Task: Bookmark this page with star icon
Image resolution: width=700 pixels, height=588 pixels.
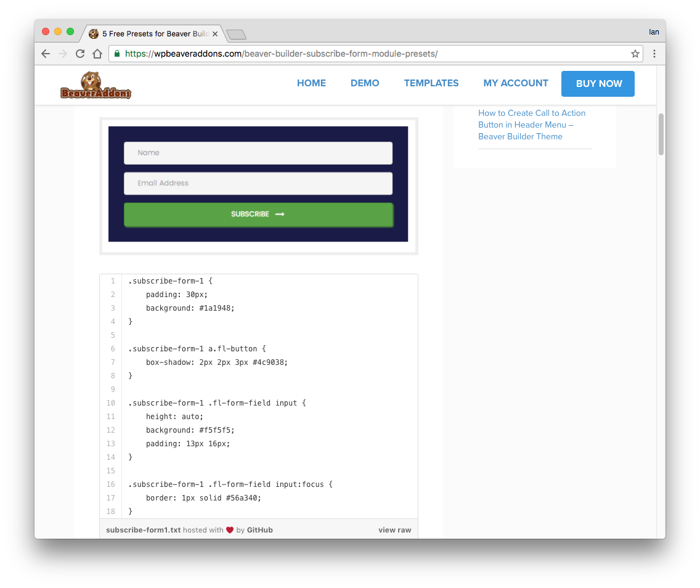Action: tap(635, 54)
